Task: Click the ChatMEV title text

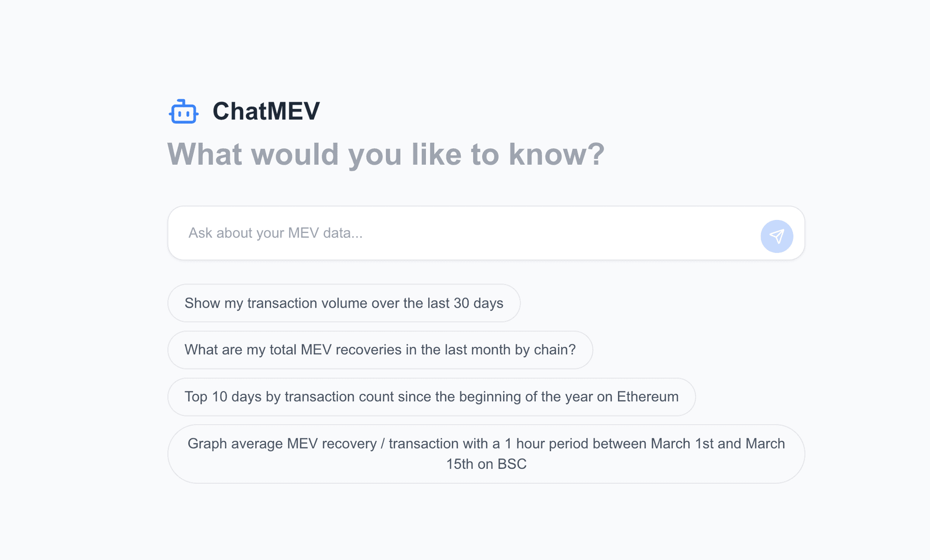Action: [266, 111]
